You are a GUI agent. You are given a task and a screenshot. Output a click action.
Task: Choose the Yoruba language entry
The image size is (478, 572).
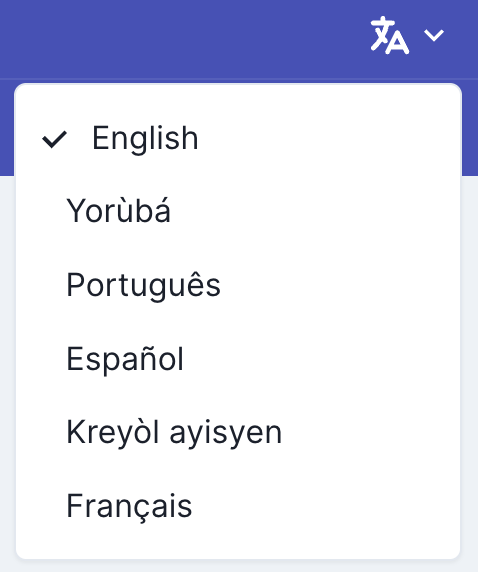(x=238, y=211)
